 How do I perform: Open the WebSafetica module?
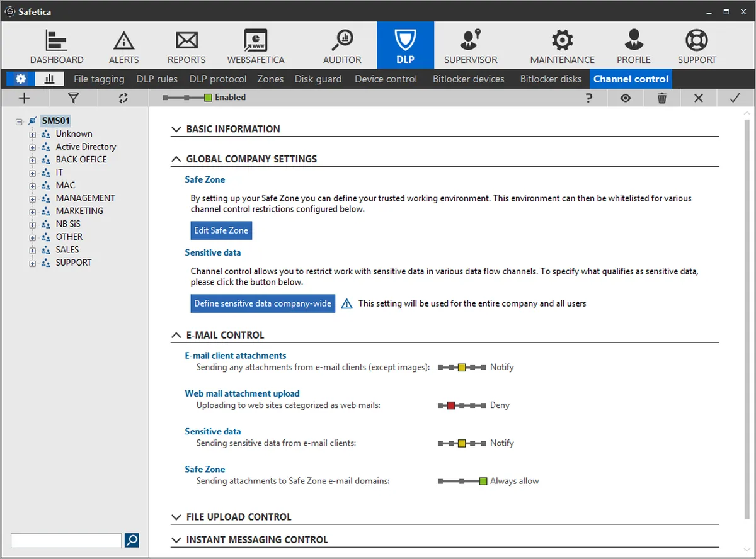point(256,47)
